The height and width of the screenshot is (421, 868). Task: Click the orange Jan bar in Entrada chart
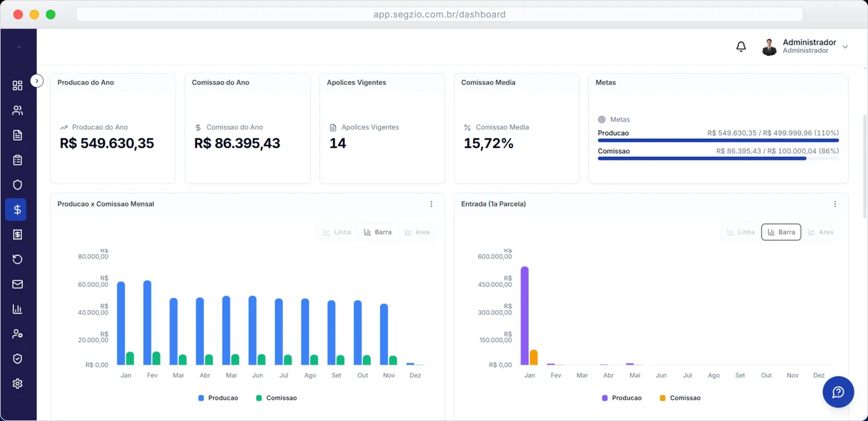coord(534,357)
